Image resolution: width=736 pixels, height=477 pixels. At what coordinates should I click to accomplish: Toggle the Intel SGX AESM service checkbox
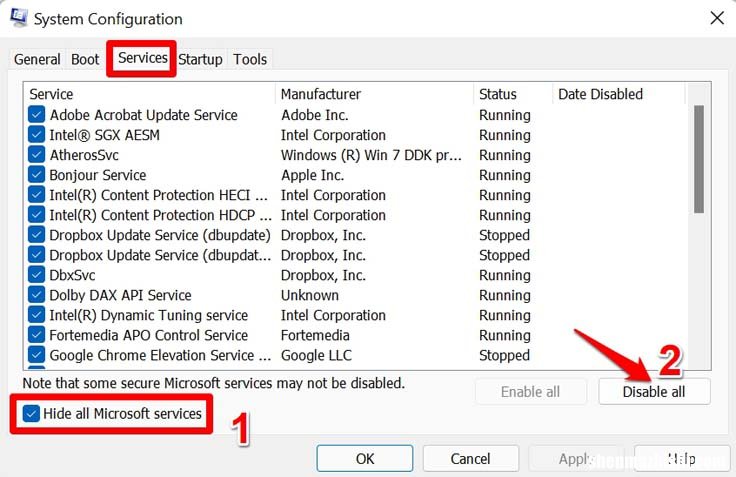(x=37, y=135)
